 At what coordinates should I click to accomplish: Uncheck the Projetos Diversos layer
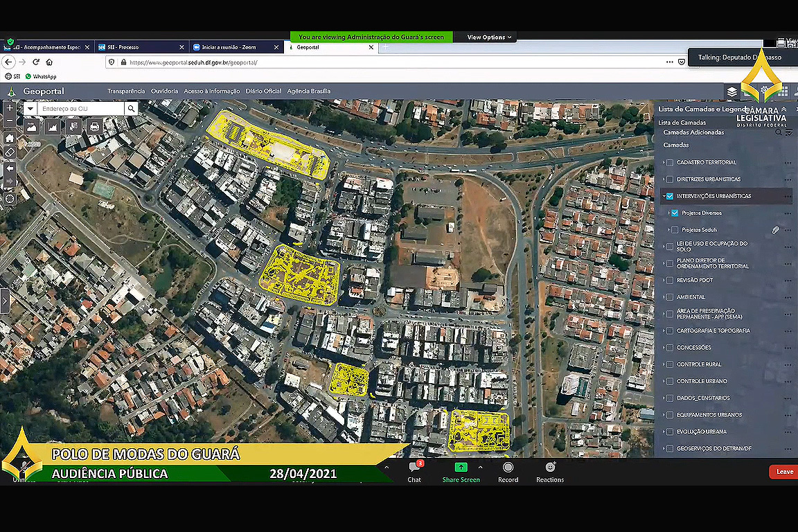(675, 213)
